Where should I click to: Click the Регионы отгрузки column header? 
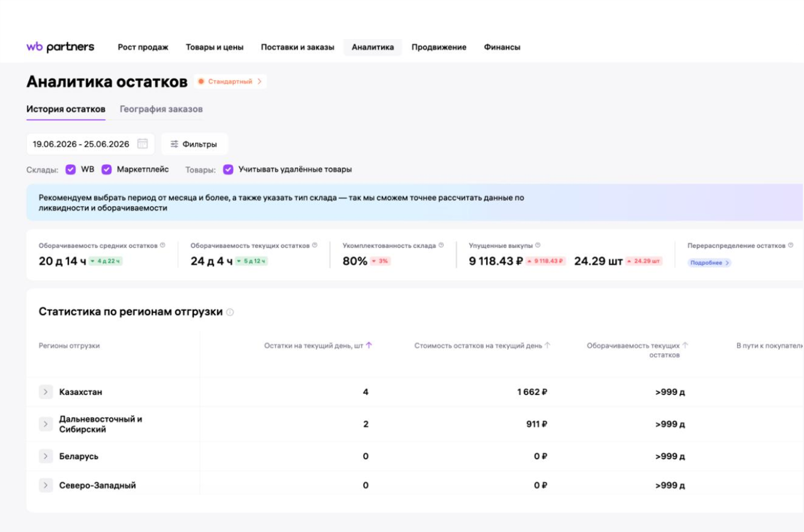69,346
